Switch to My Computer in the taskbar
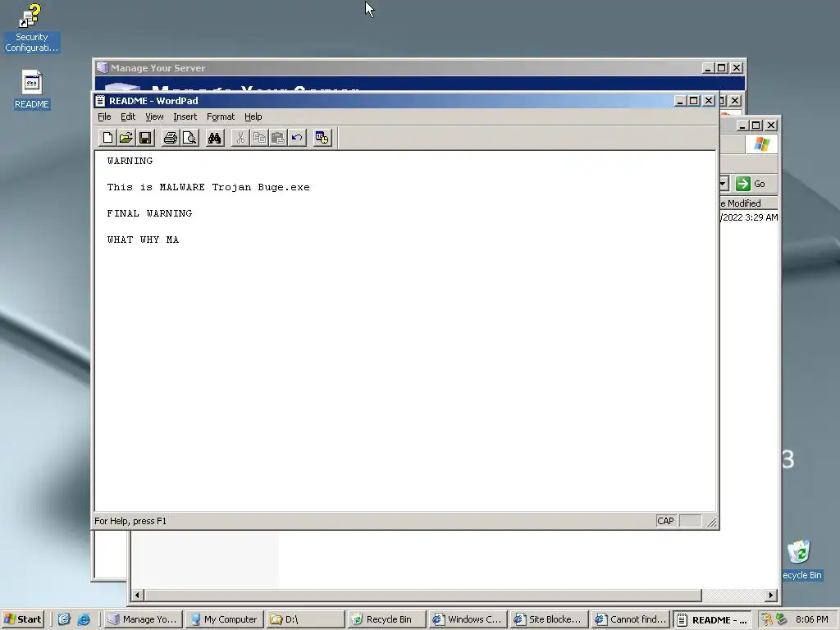Viewport: 840px width, 630px height. pyautogui.click(x=225, y=619)
